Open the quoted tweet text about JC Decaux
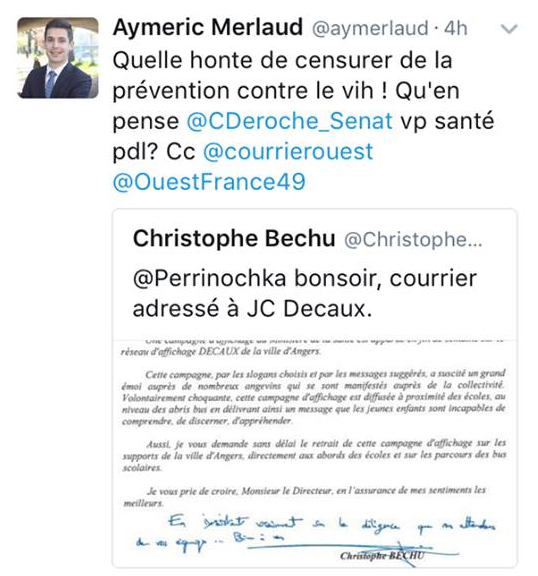The image size is (538, 576). coord(304,293)
